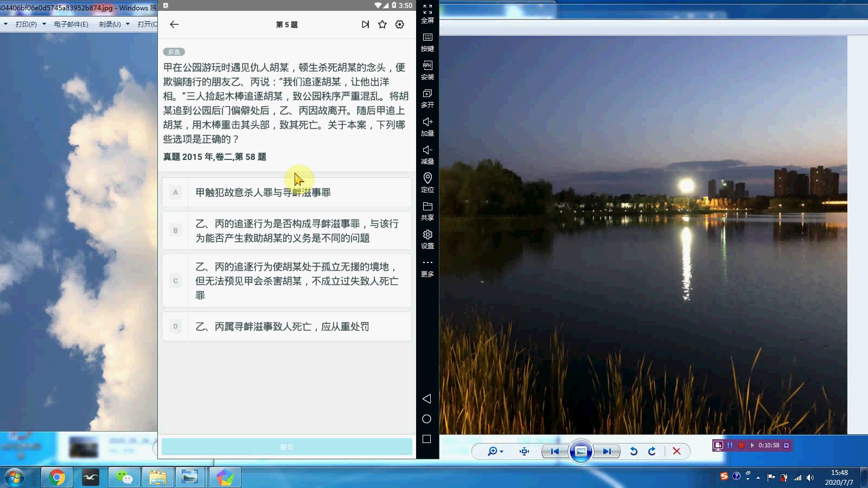Enter fullscreen mode (全屏) in emulator sidebar
The width and height of the screenshot is (868, 488).
coord(427,14)
